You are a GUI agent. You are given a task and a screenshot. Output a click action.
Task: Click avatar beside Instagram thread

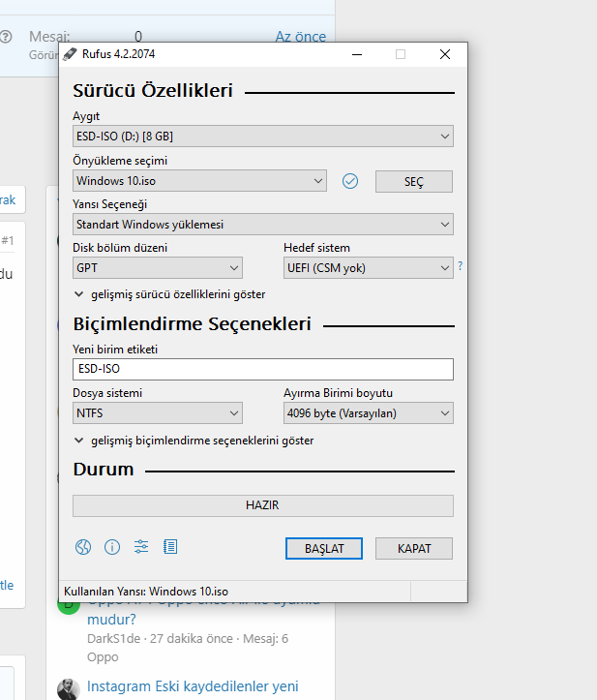(x=69, y=689)
